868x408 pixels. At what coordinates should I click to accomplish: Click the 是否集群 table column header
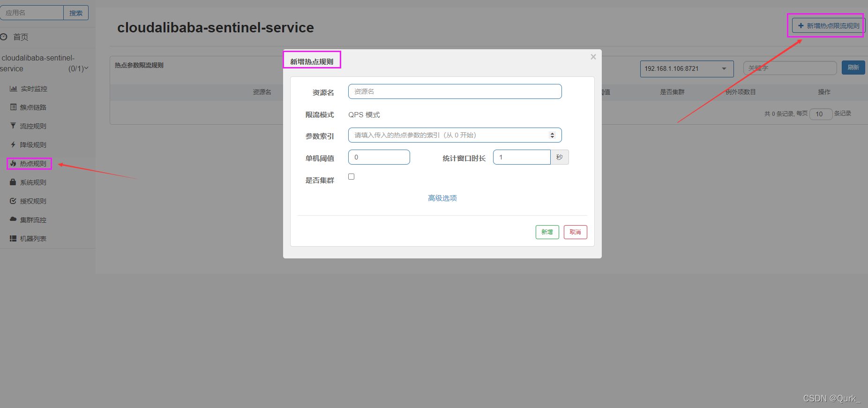(x=672, y=92)
